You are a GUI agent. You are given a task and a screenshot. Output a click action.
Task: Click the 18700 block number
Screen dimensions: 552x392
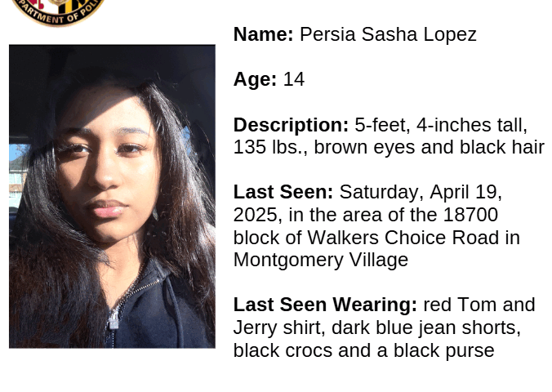click(470, 215)
